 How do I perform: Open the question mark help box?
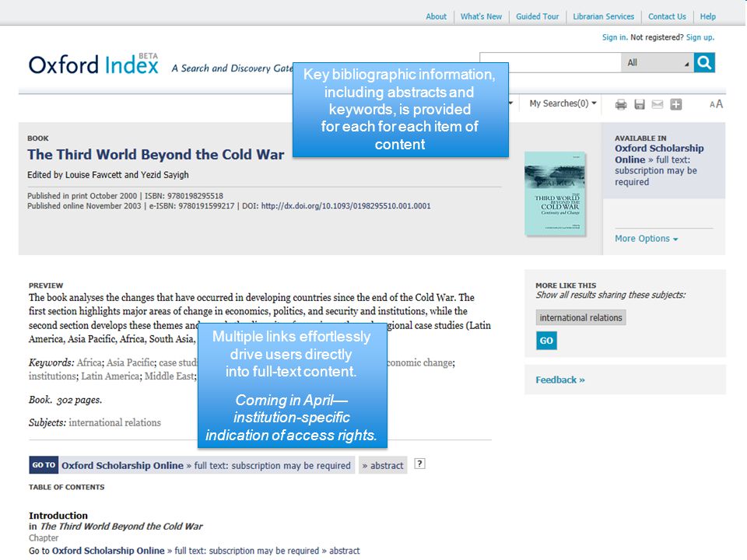(x=419, y=464)
